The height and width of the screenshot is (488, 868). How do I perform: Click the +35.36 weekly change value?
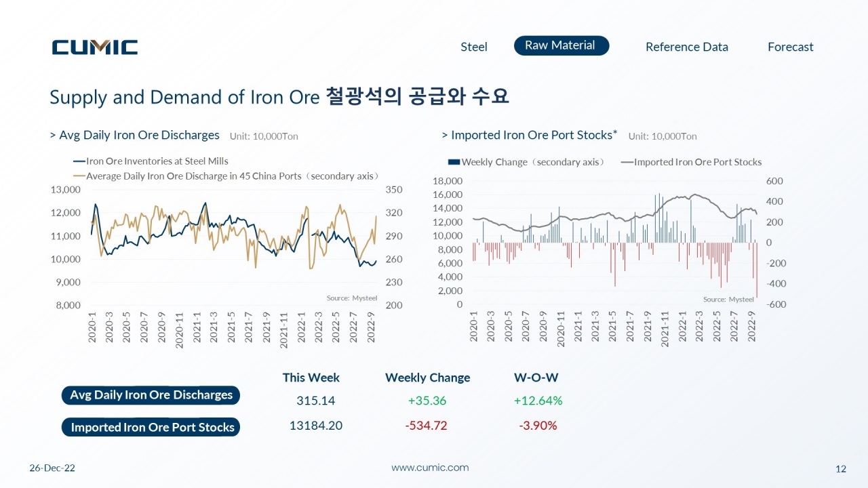coord(427,401)
